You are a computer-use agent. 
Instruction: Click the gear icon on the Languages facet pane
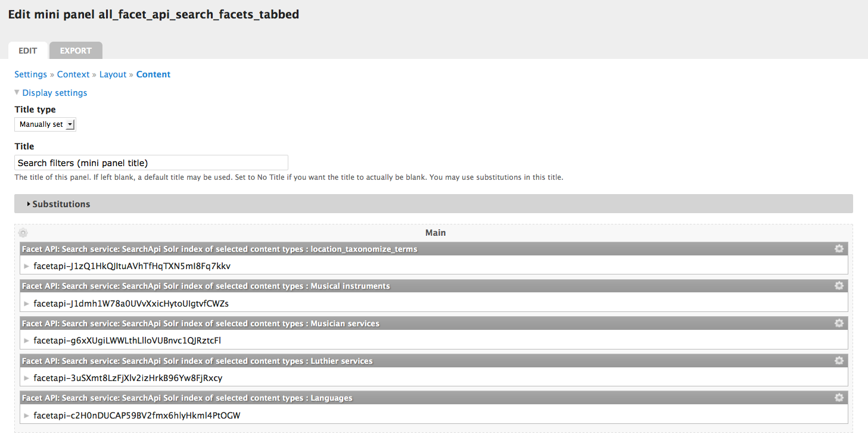(x=839, y=397)
